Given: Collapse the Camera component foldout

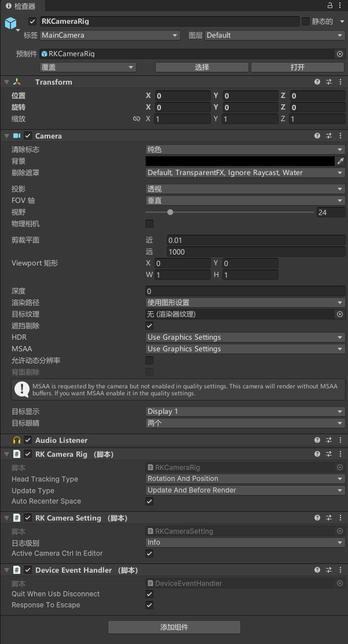Looking at the screenshot, I should click(x=6, y=136).
